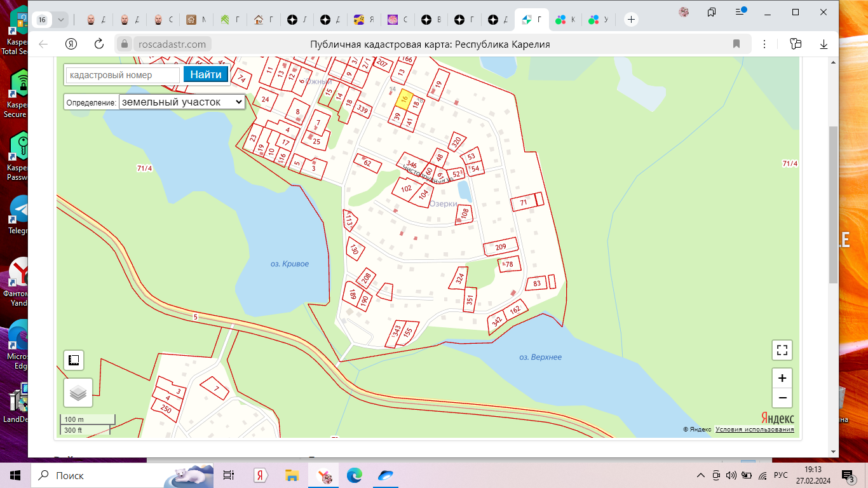Expand the land parcel type dropdown
This screenshot has height=488, width=868.
(x=182, y=102)
